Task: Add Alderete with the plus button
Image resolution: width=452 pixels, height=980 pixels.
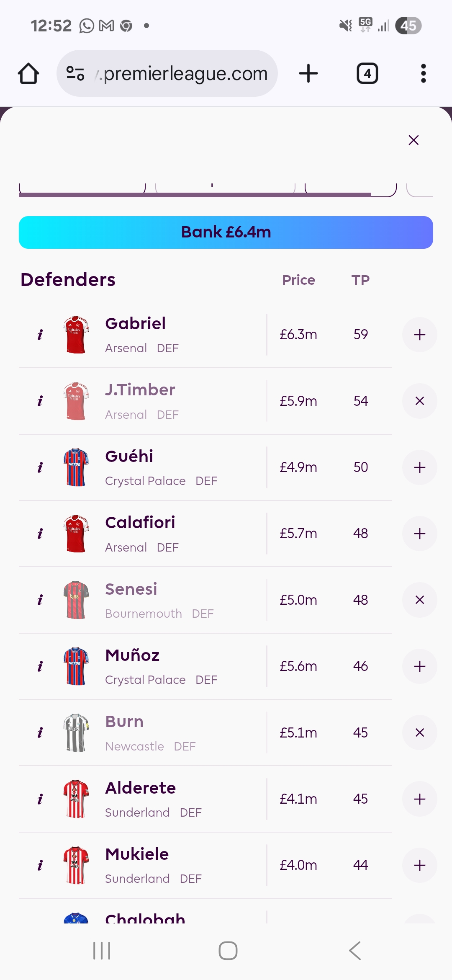Action: [419, 799]
